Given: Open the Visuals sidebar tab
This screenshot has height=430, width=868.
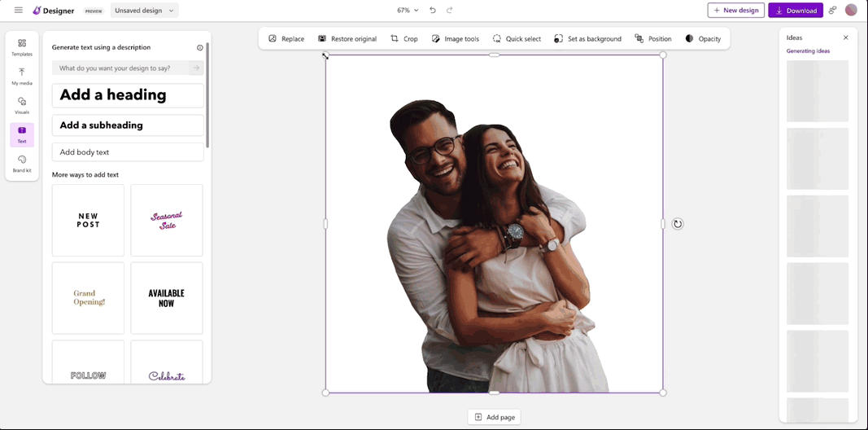Looking at the screenshot, I should click(x=22, y=106).
